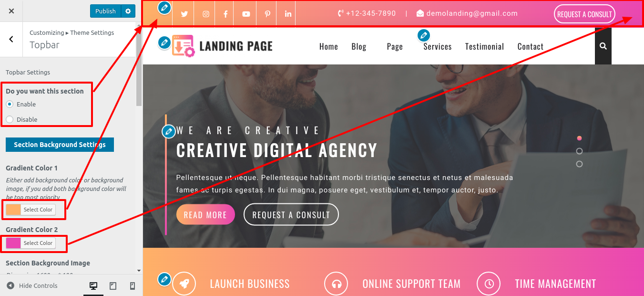
Task: Select the Enable radio button
Action: (10, 104)
